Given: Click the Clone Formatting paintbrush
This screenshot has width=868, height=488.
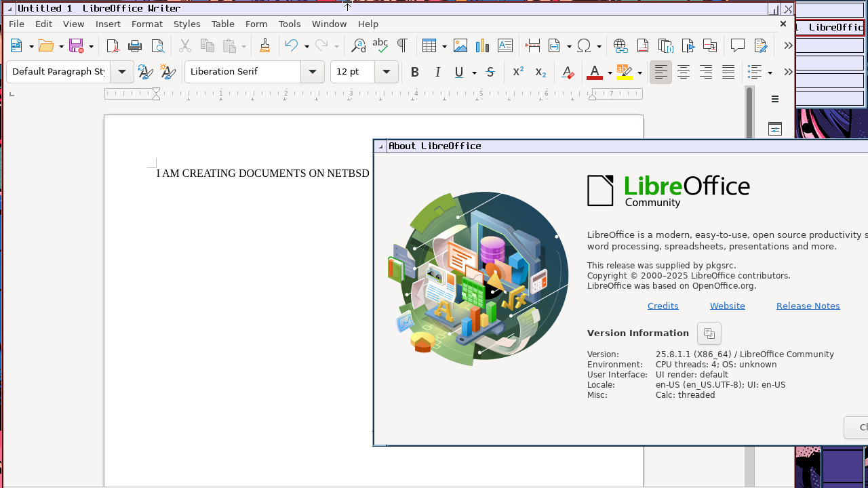Looking at the screenshot, I should 264,46.
